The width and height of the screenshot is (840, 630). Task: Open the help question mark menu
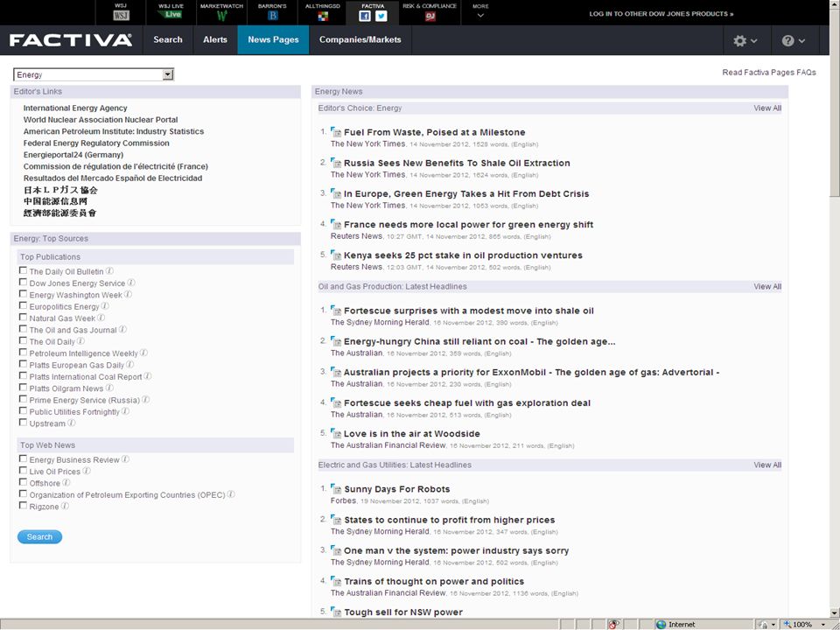[794, 41]
